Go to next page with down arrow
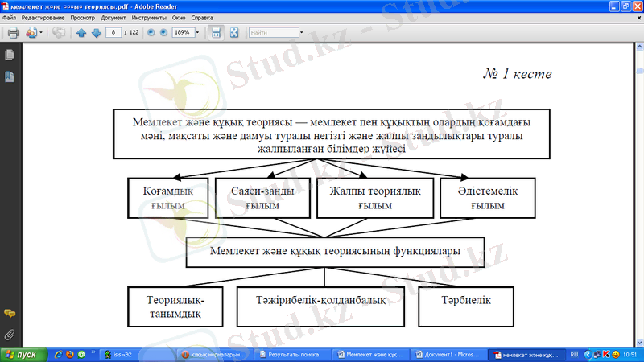 [97, 33]
